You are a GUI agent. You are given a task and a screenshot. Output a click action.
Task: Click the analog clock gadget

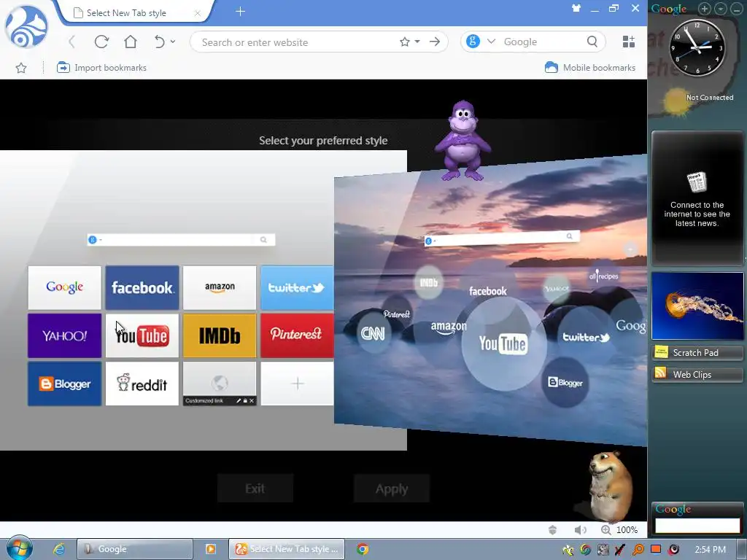coord(697,47)
